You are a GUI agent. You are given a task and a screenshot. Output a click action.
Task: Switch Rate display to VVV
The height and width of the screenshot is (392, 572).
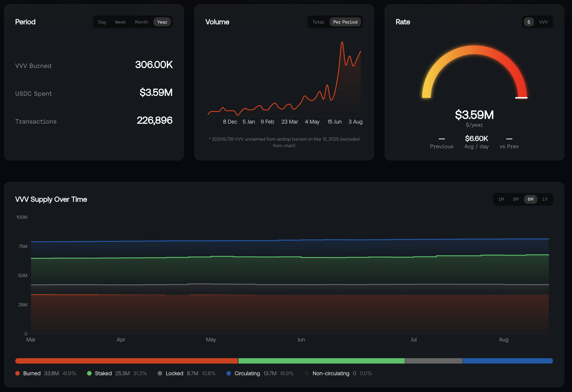click(543, 22)
